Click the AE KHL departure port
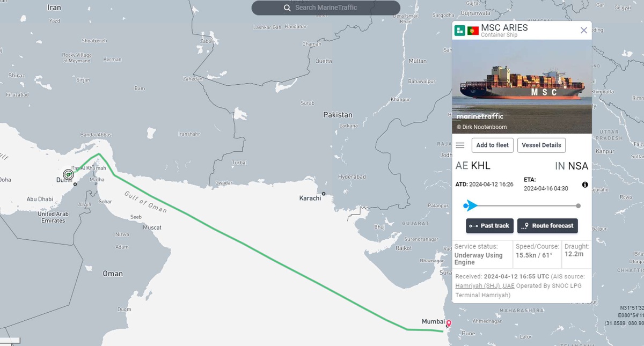644x346 pixels. (x=473, y=166)
